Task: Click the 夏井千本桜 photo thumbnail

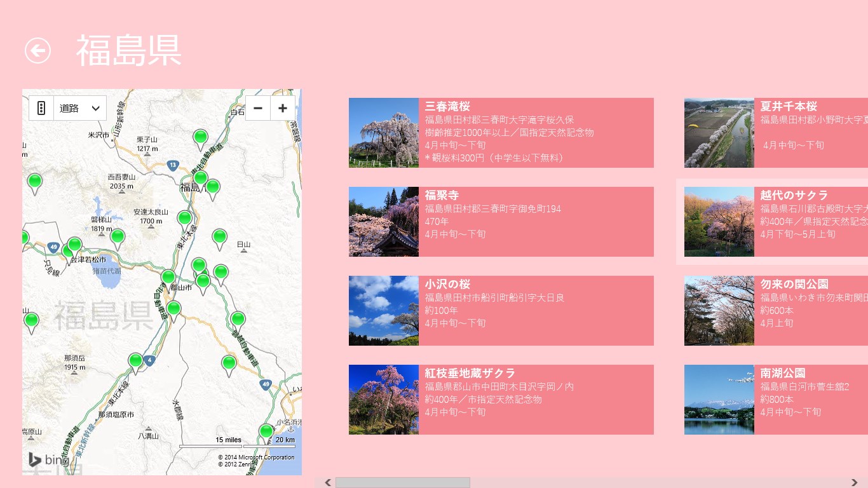Action: 719,132
